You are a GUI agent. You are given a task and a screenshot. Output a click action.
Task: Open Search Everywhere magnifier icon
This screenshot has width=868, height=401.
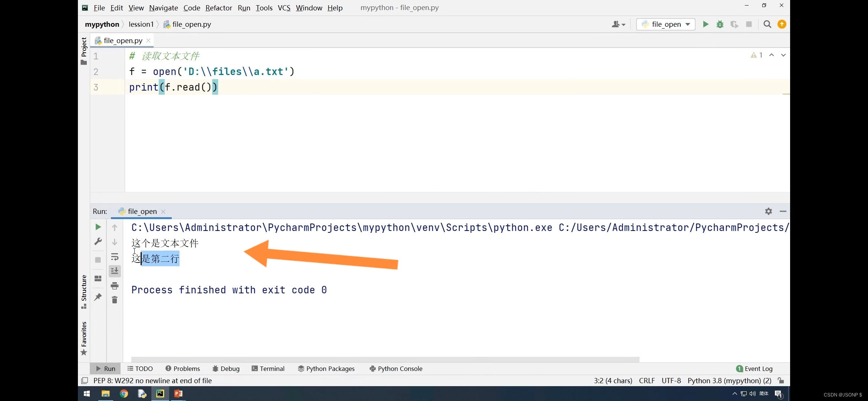click(x=767, y=24)
